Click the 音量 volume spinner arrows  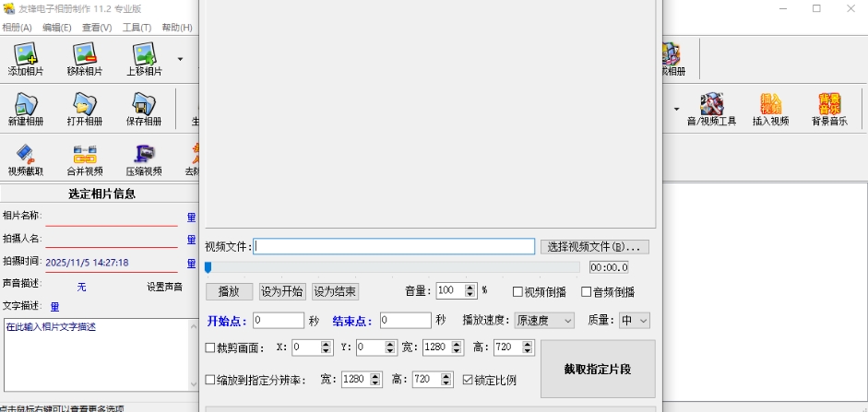coord(470,290)
